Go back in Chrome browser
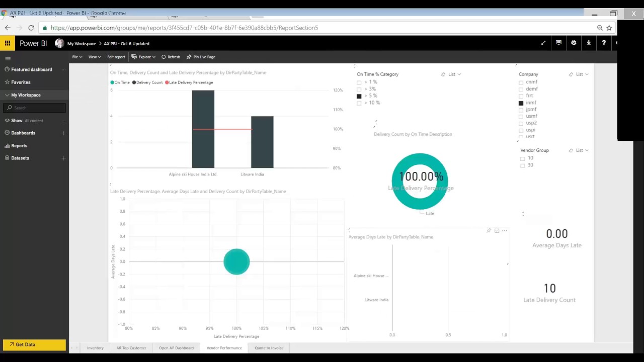The height and width of the screenshot is (362, 644). tap(8, 28)
